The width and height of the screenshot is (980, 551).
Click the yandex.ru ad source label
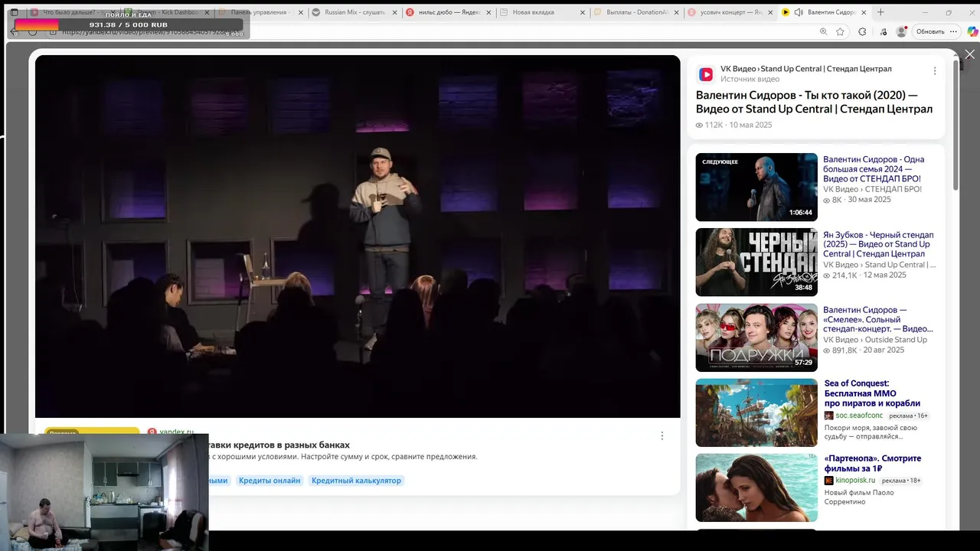tap(175, 432)
